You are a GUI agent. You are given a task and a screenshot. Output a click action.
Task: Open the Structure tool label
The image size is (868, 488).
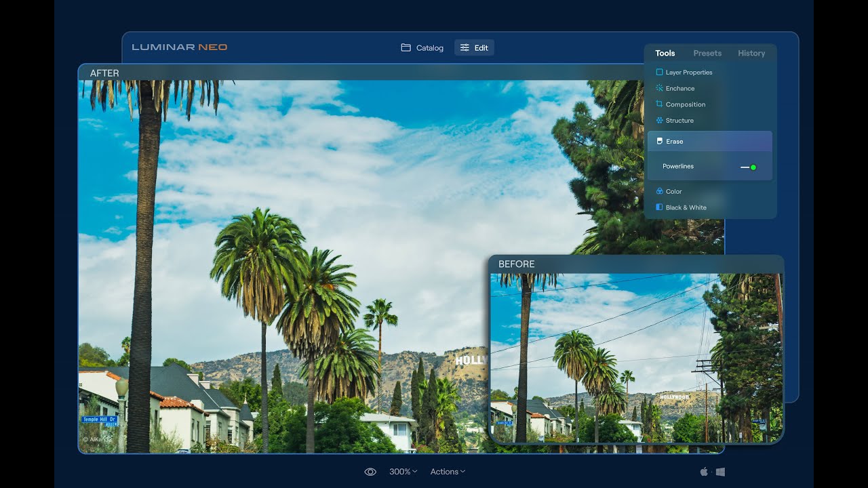click(679, 121)
